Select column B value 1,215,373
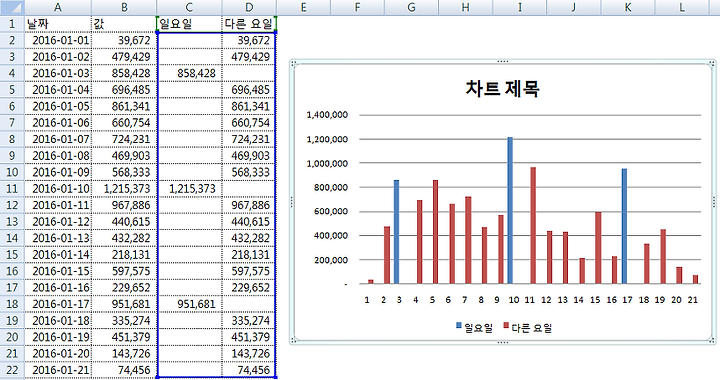Viewport: 720px width, 380px height. pos(124,189)
